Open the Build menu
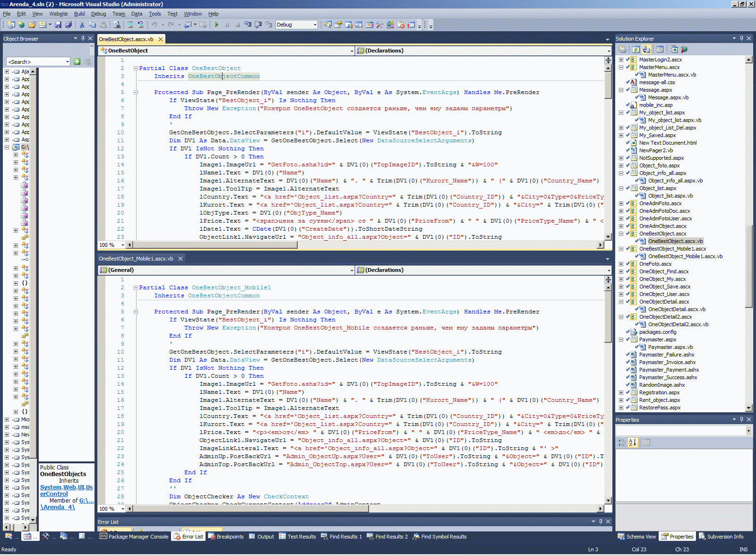Image resolution: width=756 pixels, height=556 pixels. pyautogui.click(x=79, y=14)
